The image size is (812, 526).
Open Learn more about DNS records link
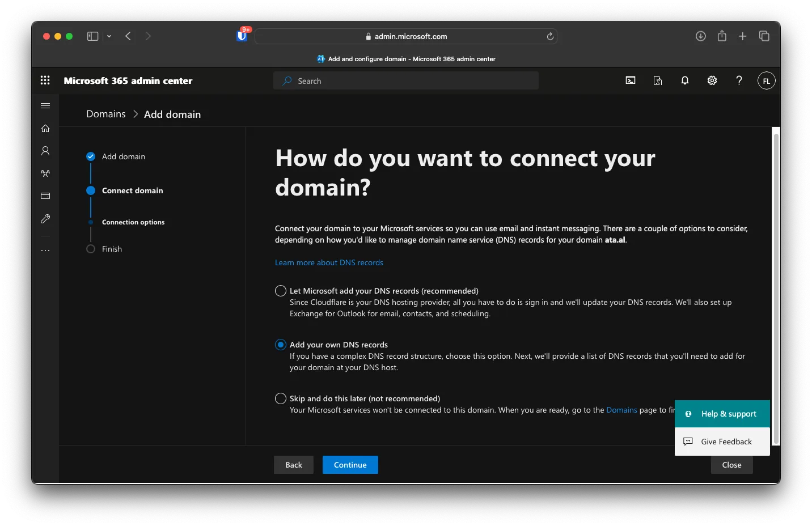tap(329, 262)
